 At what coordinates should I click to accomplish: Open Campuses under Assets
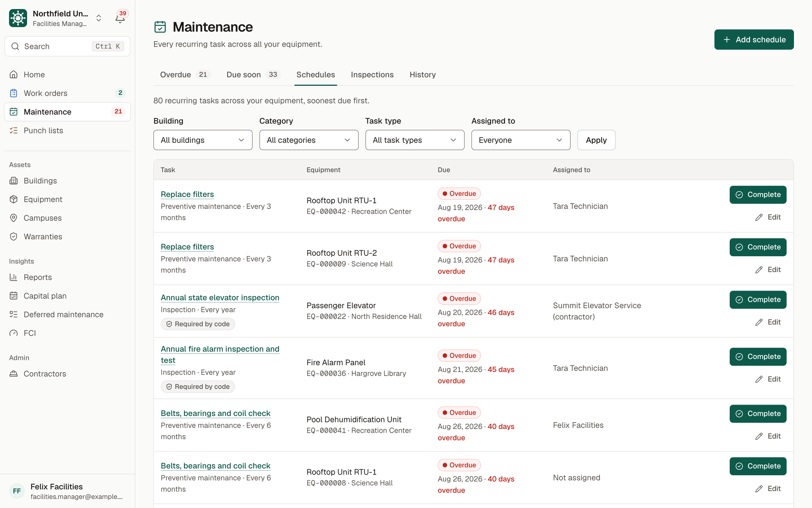pos(67,218)
